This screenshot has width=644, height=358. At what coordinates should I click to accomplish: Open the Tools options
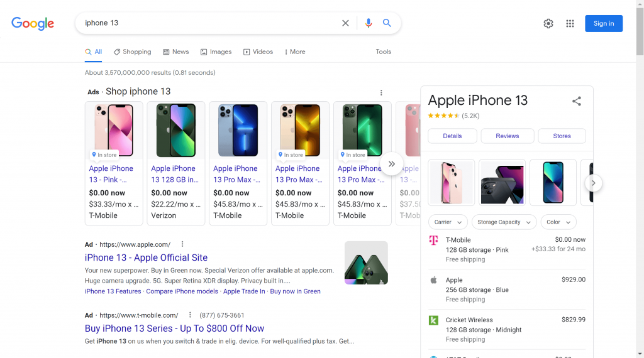[383, 52]
